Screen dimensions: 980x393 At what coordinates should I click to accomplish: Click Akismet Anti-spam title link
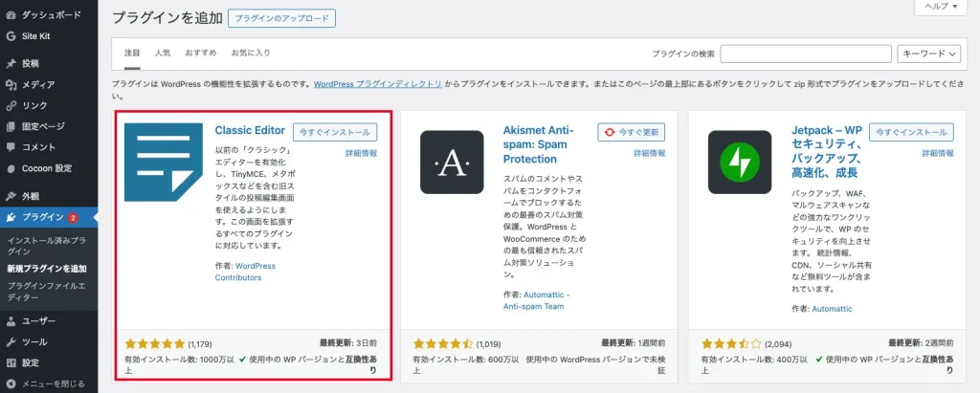[x=539, y=145]
